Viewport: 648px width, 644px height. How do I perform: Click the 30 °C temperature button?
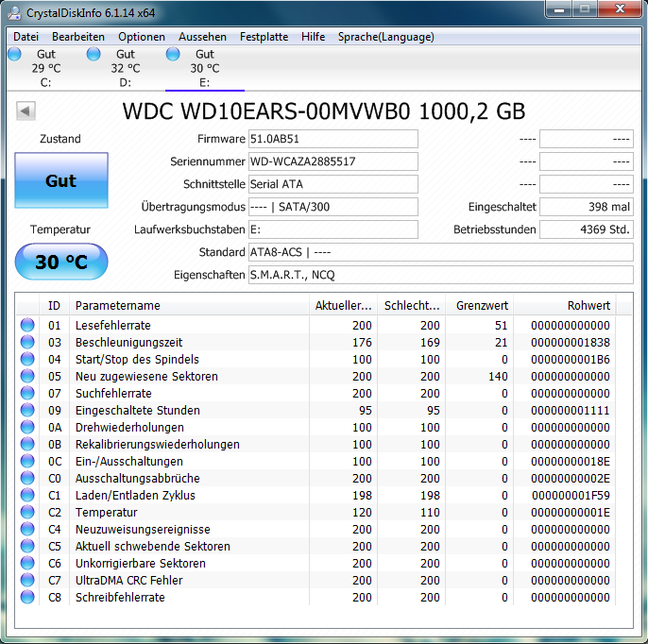pyautogui.click(x=61, y=262)
